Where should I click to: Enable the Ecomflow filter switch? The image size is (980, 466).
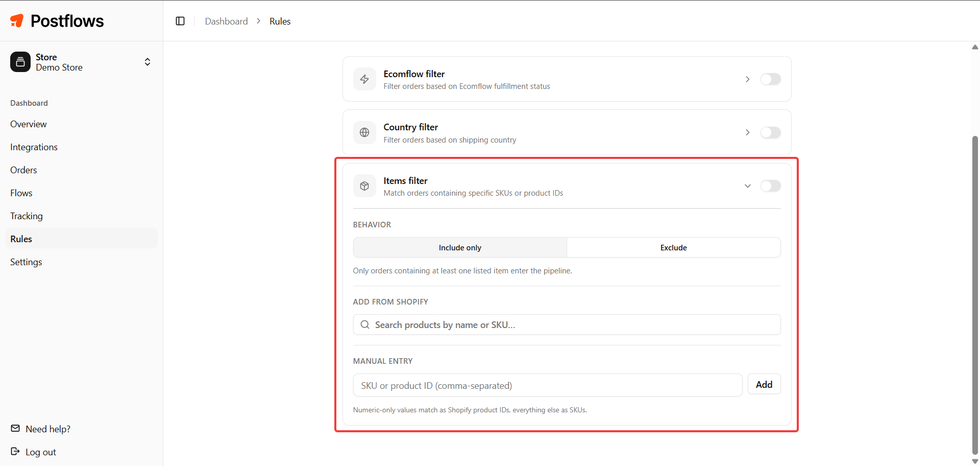tap(771, 79)
